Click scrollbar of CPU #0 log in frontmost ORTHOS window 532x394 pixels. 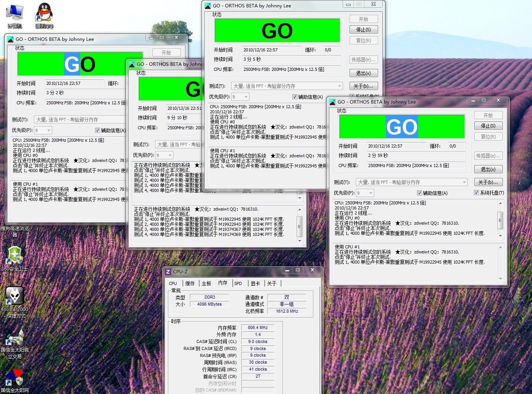click(500, 220)
